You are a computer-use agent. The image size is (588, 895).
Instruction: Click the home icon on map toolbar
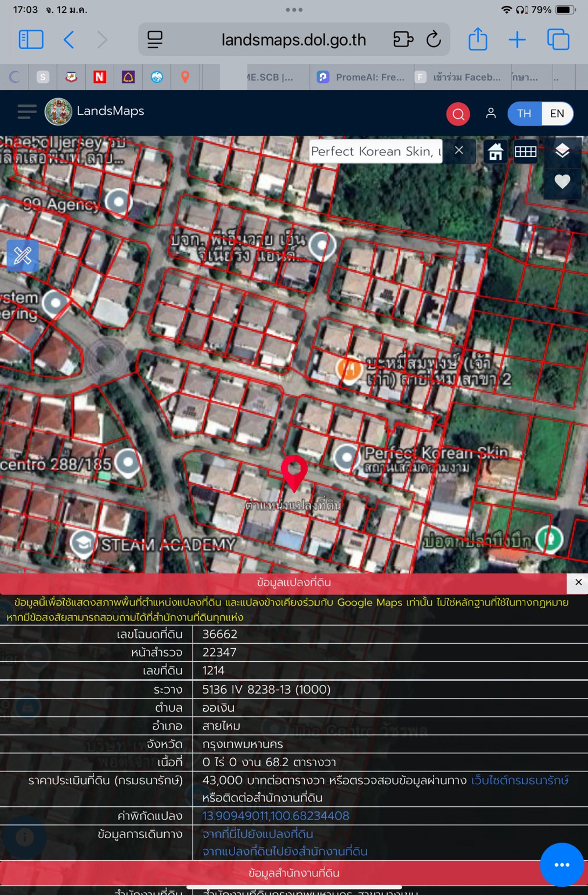tap(495, 152)
